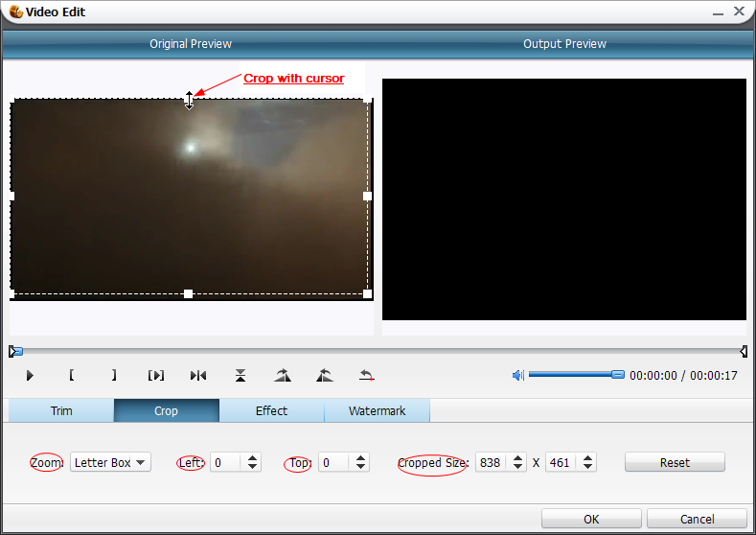756x535 pixels.
Task: Decrease the Top crop value
Action: click(360, 467)
